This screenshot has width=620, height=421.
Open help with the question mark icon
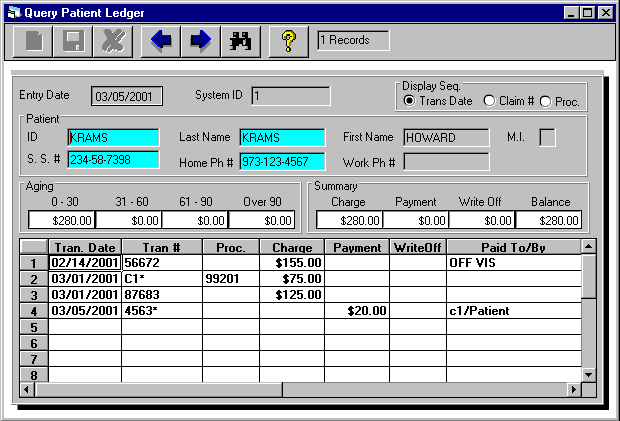pyautogui.click(x=289, y=42)
